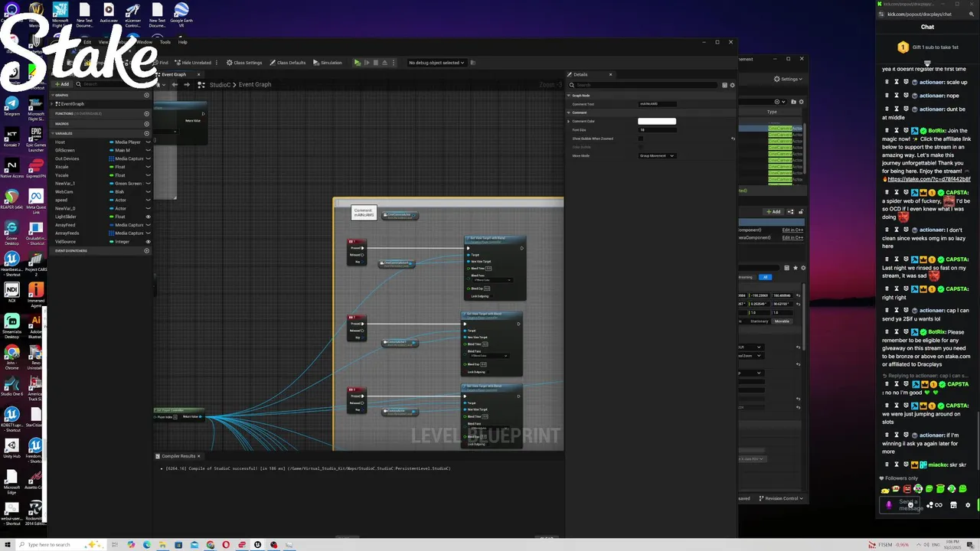Select the Compiler Results tab
The height and width of the screenshot is (551, 980).
(x=178, y=456)
